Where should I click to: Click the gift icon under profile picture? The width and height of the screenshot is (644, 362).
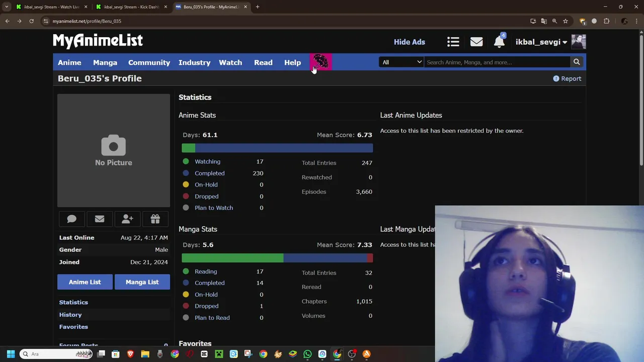coord(155,219)
